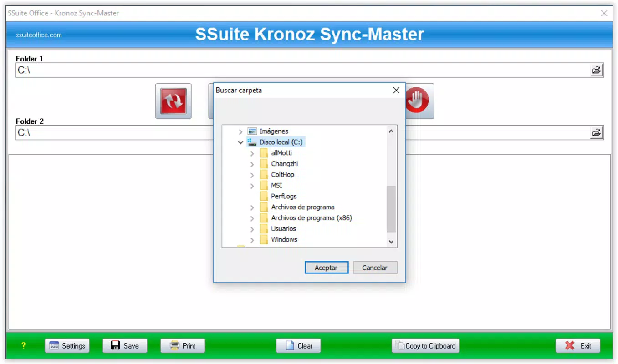
Task: Click the red stop hand button
Action: pyautogui.click(x=418, y=101)
